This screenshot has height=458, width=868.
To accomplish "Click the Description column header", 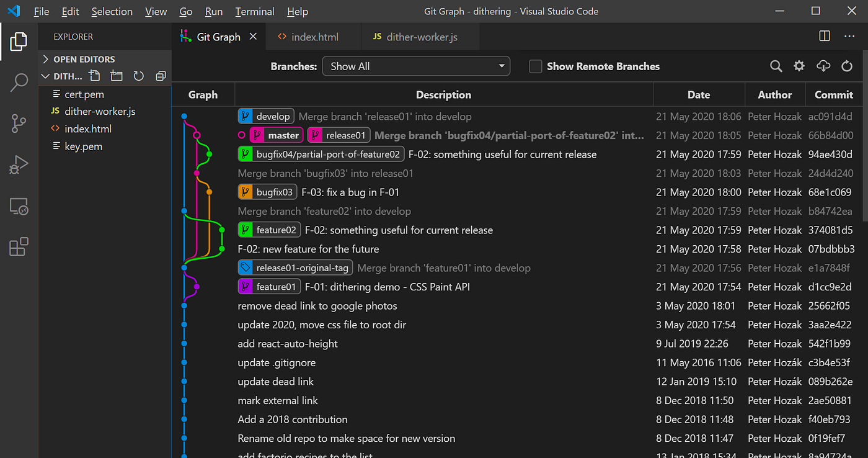I will click(443, 95).
